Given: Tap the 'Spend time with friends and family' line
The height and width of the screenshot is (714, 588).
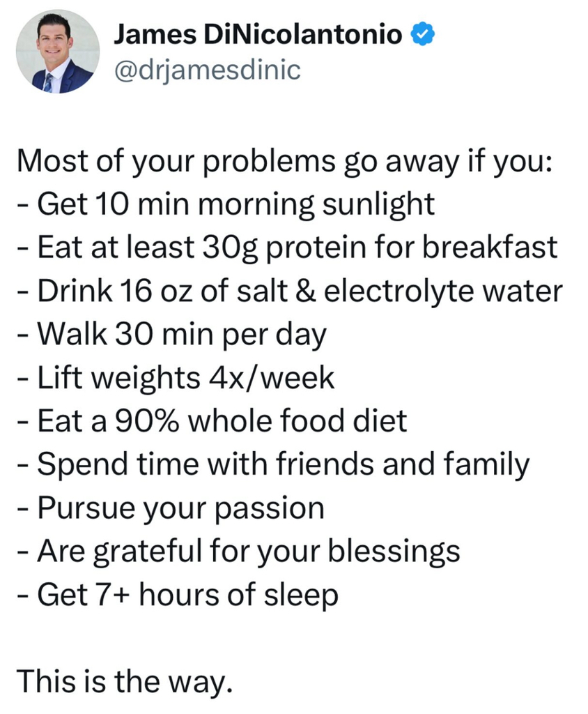Looking at the screenshot, I should click(272, 464).
